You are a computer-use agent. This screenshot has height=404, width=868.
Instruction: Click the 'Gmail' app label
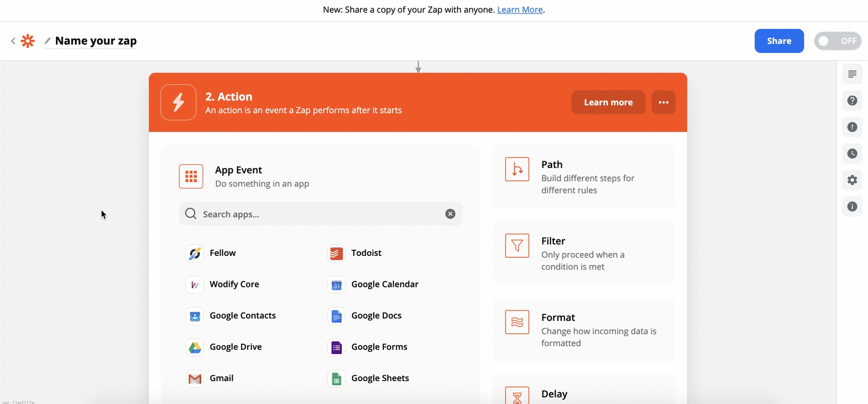pyautogui.click(x=222, y=378)
